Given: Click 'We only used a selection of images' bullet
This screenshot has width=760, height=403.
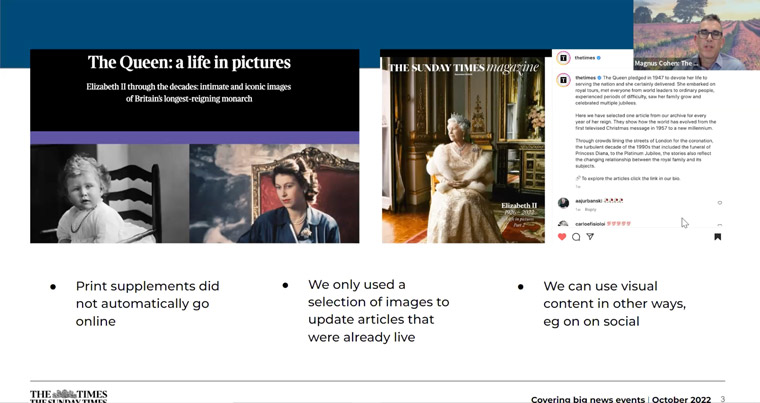Looking at the screenshot, I should (378, 310).
